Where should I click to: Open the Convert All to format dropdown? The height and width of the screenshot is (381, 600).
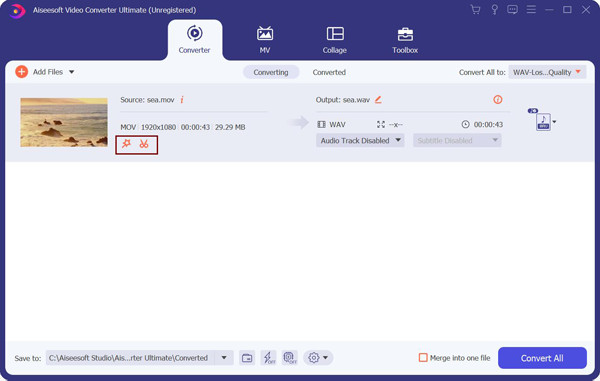click(547, 72)
